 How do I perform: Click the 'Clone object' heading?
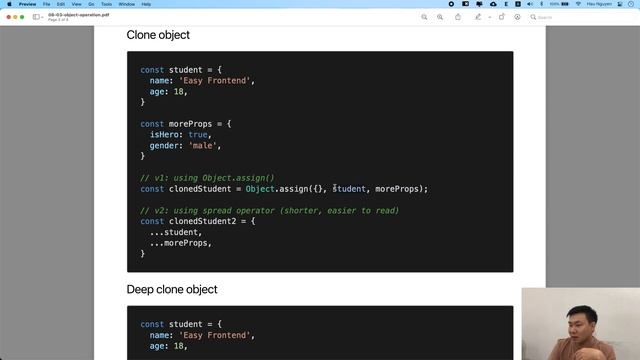158,35
